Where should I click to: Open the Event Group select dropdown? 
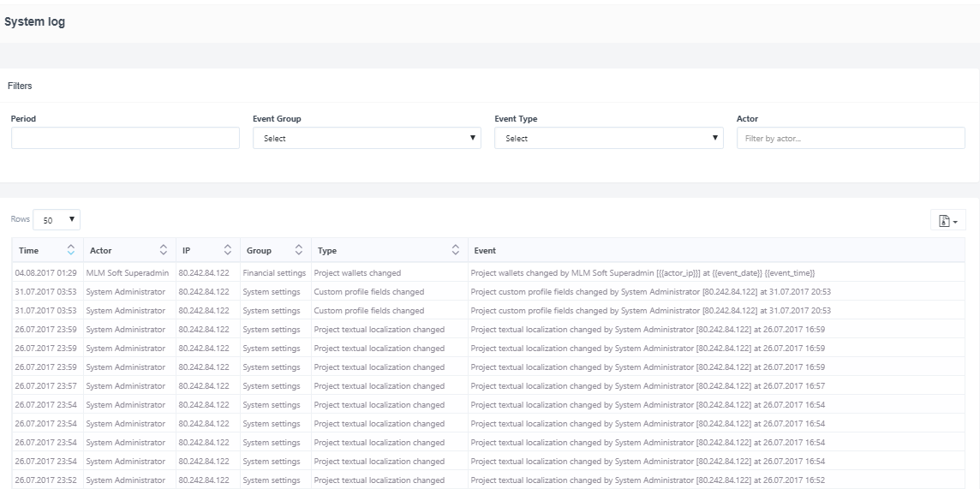(x=367, y=138)
